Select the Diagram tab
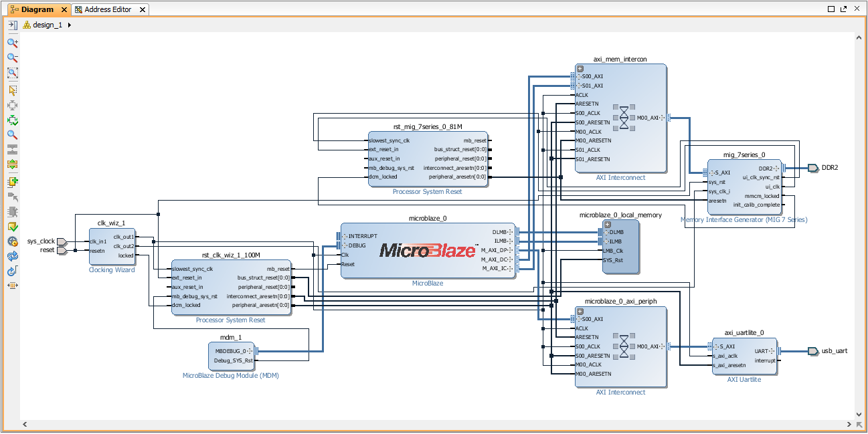 tap(37, 9)
